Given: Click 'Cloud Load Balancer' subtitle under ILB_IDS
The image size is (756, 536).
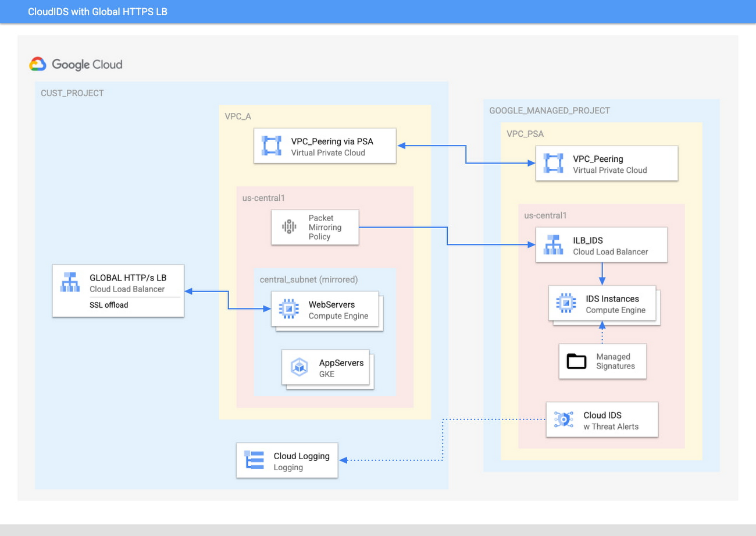Looking at the screenshot, I should click(x=611, y=252).
